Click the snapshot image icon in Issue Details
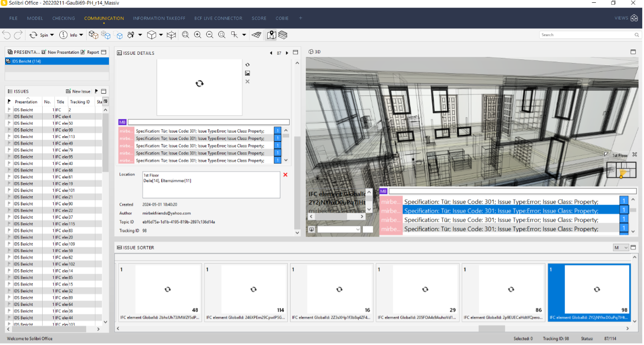644x345 pixels. click(x=247, y=73)
